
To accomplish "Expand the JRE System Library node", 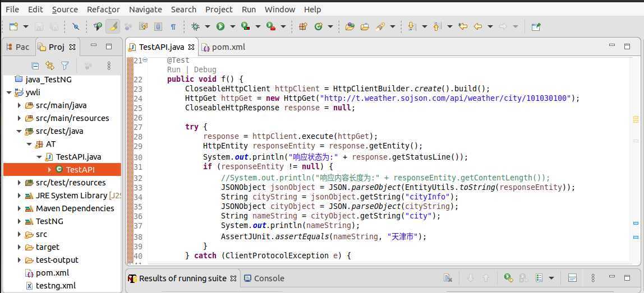I will coord(19,196).
